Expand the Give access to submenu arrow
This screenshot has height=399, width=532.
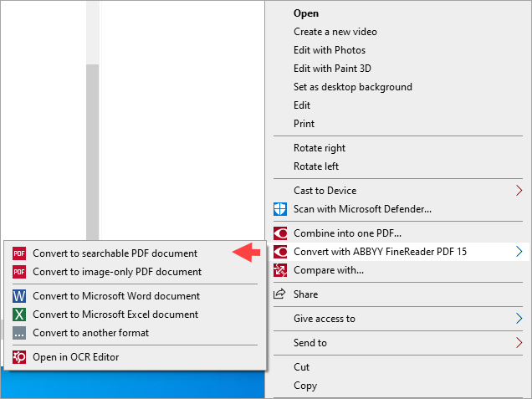519,319
